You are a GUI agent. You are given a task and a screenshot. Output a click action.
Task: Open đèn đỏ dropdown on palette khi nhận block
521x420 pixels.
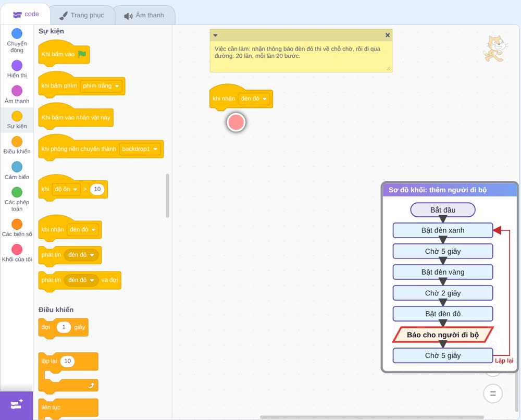83,230
